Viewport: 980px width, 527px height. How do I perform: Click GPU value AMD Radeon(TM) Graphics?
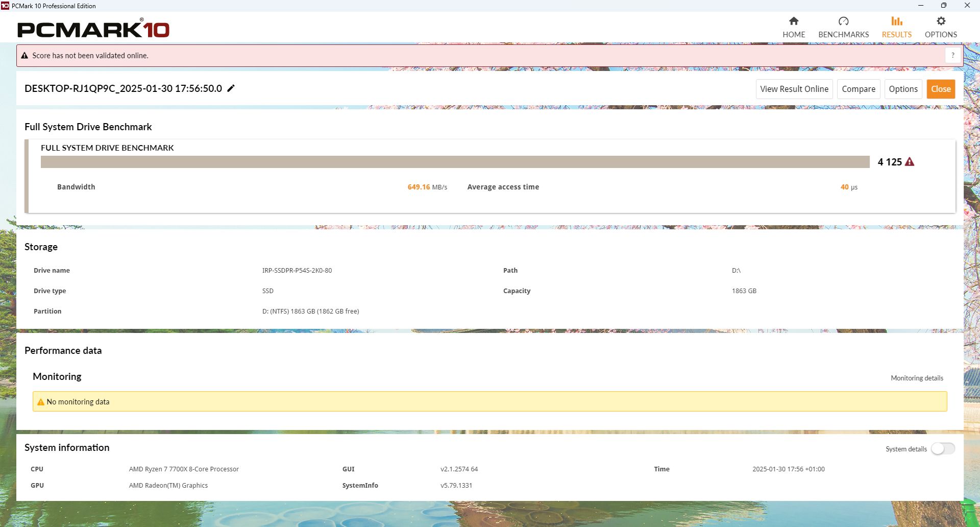click(x=168, y=485)
